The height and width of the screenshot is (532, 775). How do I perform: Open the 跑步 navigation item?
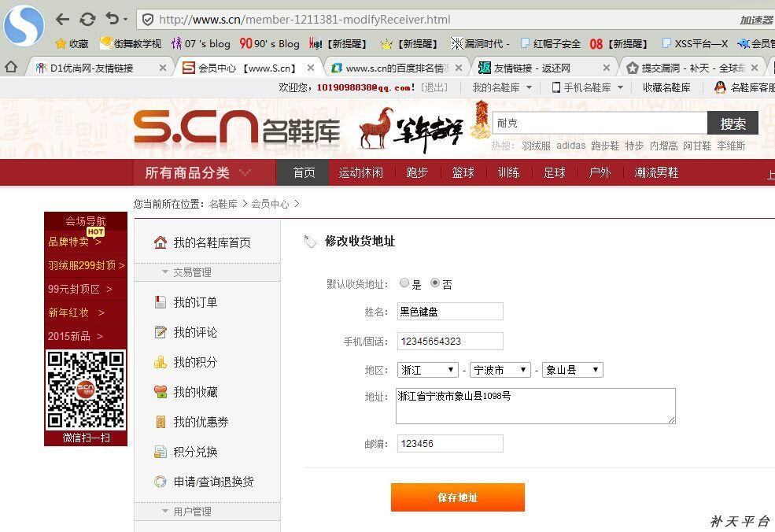[x=417, y=172]
